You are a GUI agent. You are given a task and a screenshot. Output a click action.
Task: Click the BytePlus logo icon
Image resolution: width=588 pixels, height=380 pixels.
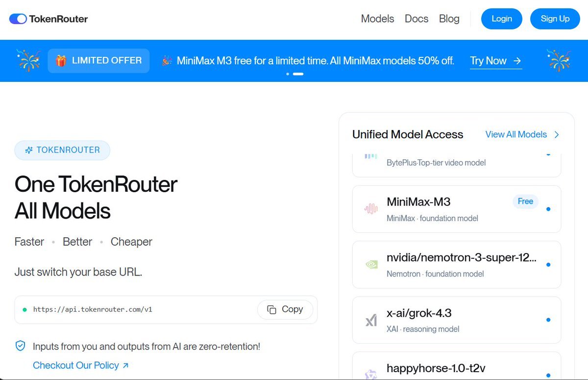pos(371,156)
